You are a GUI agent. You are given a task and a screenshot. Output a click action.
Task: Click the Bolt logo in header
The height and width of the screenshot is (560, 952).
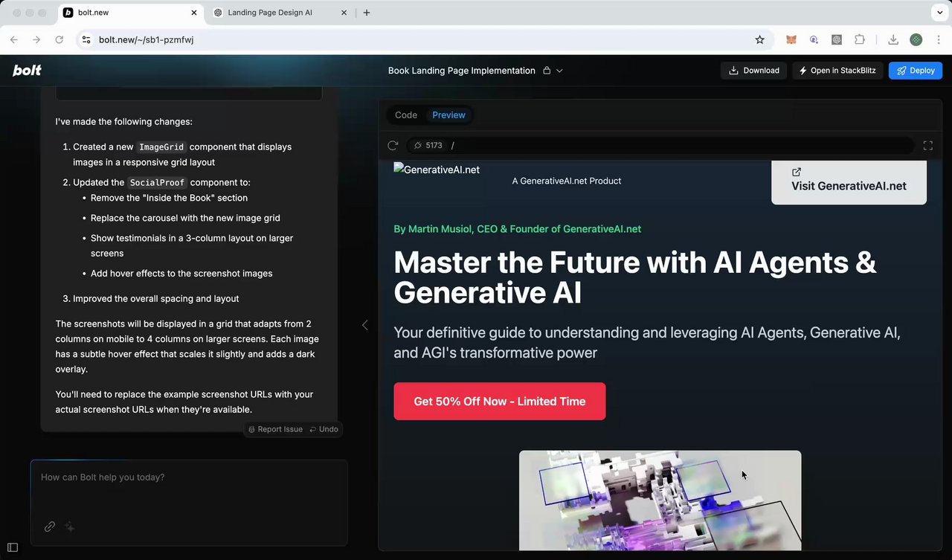27,71
